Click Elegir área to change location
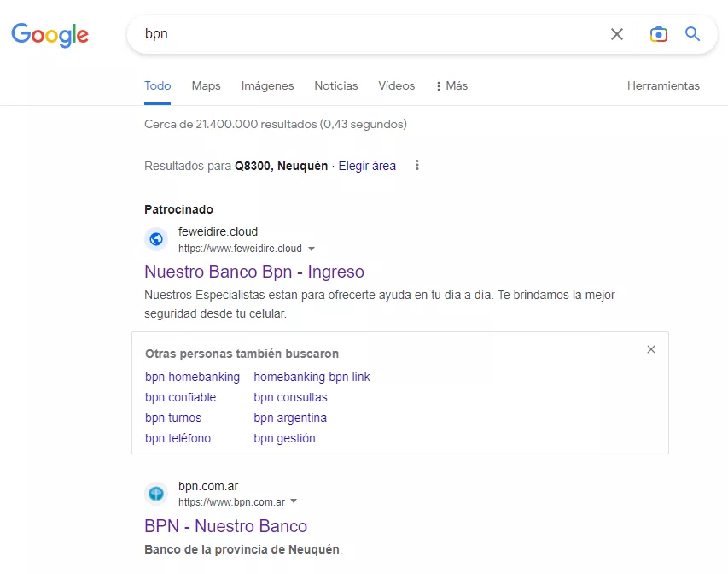This screenshot has height=574, width=728. pos(367,165)
